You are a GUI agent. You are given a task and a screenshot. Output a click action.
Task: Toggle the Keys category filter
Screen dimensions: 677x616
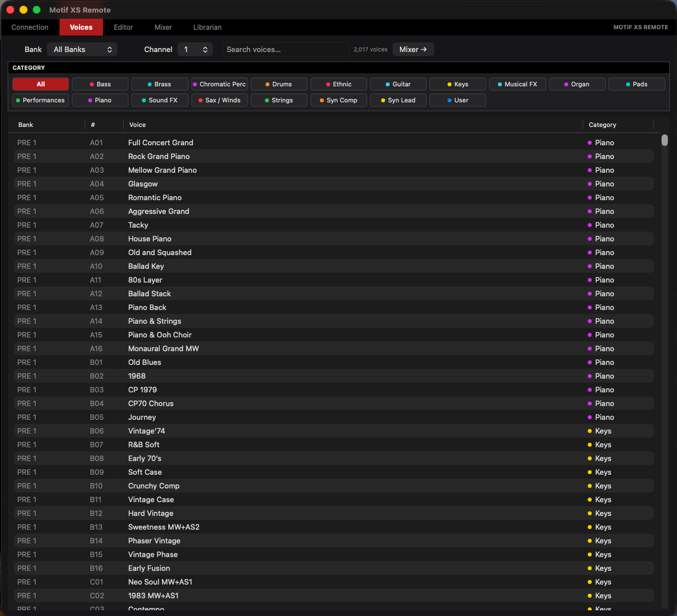(x=458, y=84)
